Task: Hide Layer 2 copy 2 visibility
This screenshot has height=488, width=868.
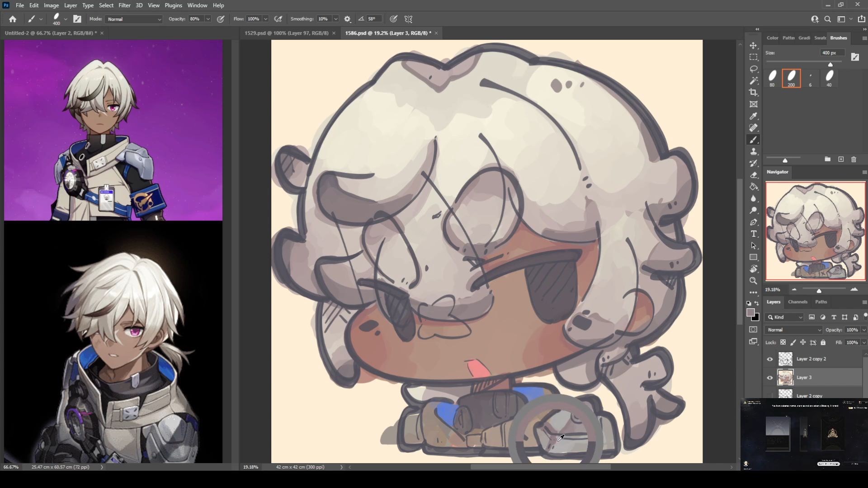Action: 770,359
